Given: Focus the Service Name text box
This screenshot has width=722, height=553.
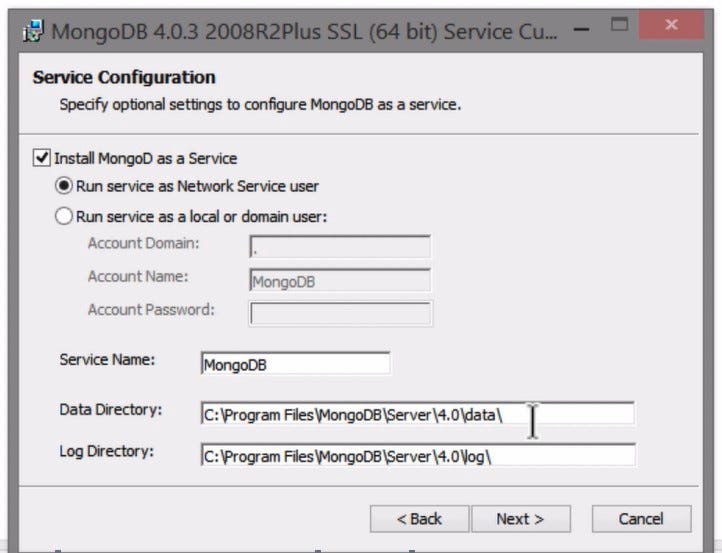Looking at the screenshot, I should (x=295, y=364).
